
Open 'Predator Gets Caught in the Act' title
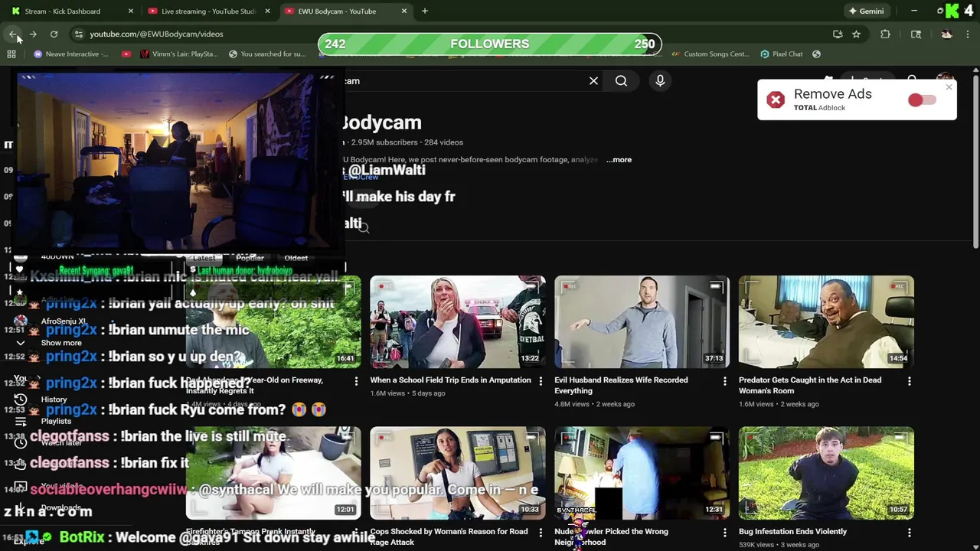[810, 385]
